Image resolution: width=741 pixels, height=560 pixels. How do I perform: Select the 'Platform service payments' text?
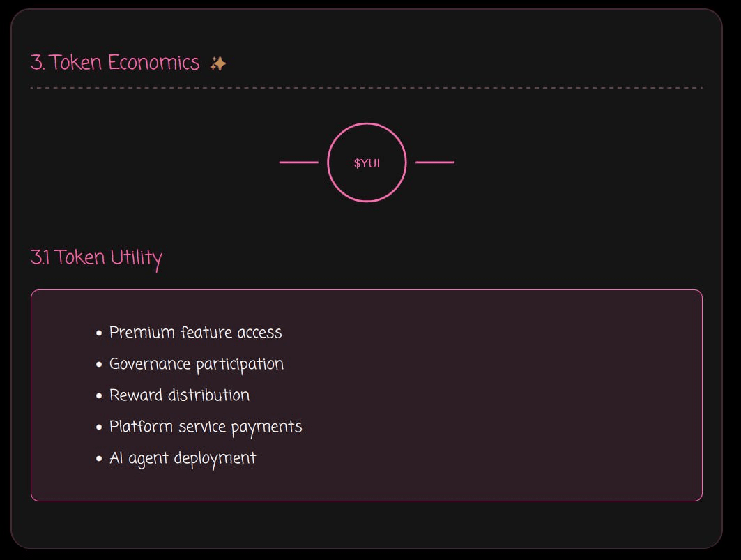(x=206, y=427)
